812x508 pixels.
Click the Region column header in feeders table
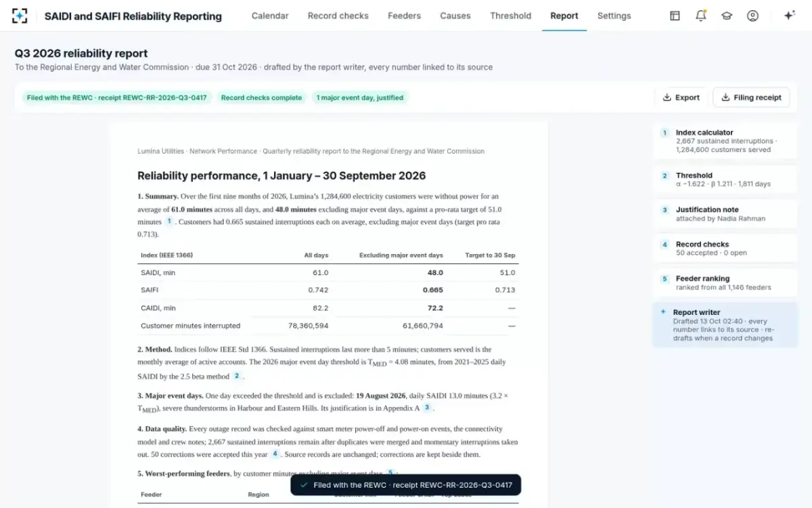pos(258,494)
